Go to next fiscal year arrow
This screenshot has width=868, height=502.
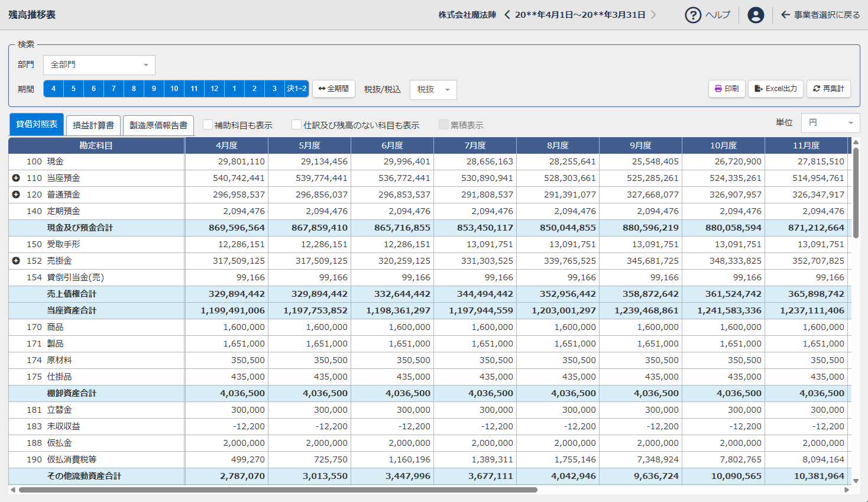(x=653, y=15)
